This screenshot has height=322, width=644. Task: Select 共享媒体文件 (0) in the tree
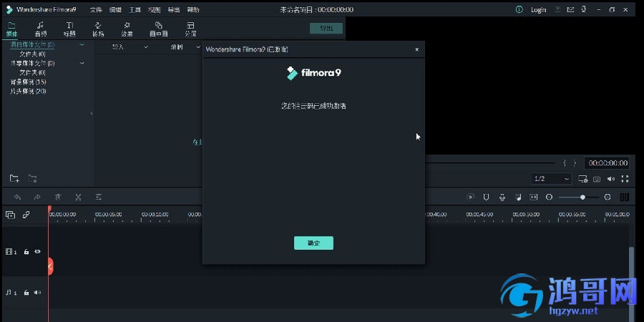[x=32, y=63]
